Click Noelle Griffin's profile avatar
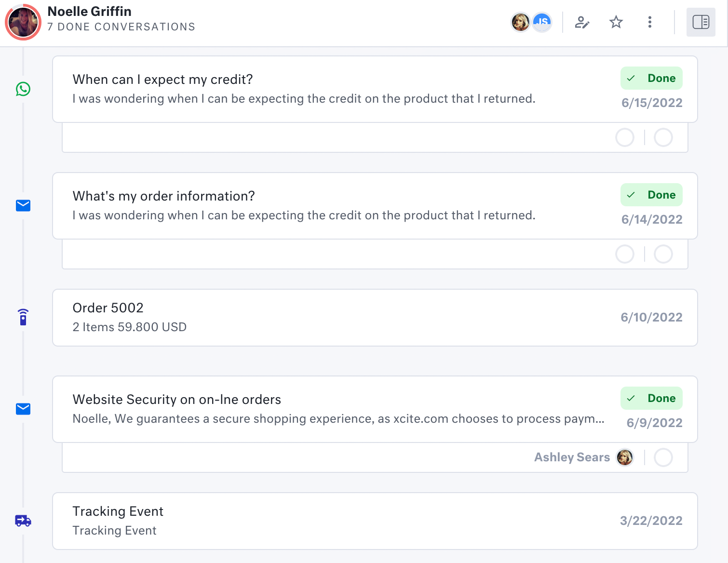This screenshot has width=728, height=563. pyautogui.click(x=23, y=22)
